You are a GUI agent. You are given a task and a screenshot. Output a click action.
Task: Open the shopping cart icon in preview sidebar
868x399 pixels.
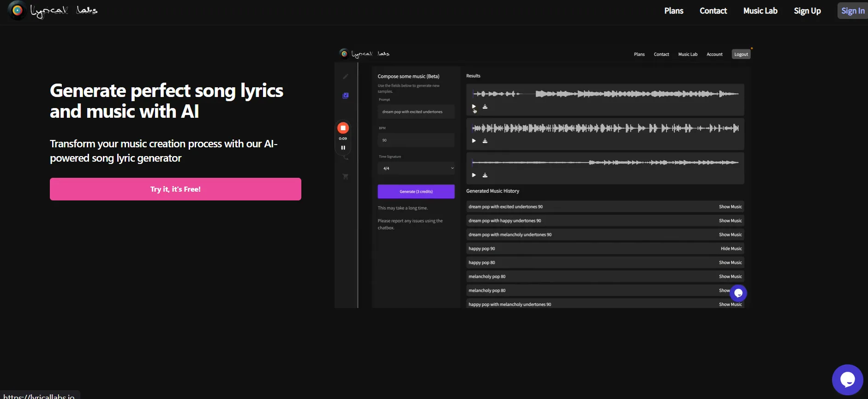tap(345, 176)
